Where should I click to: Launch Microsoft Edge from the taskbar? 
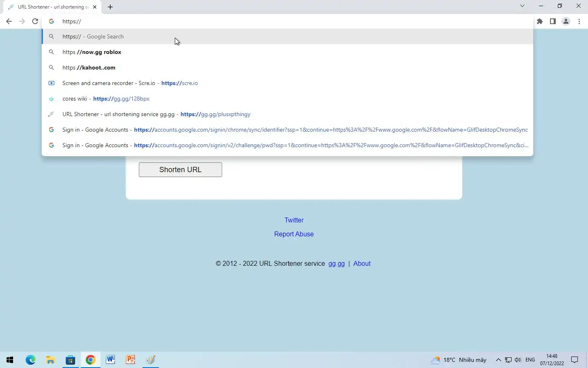pos(31,360)
